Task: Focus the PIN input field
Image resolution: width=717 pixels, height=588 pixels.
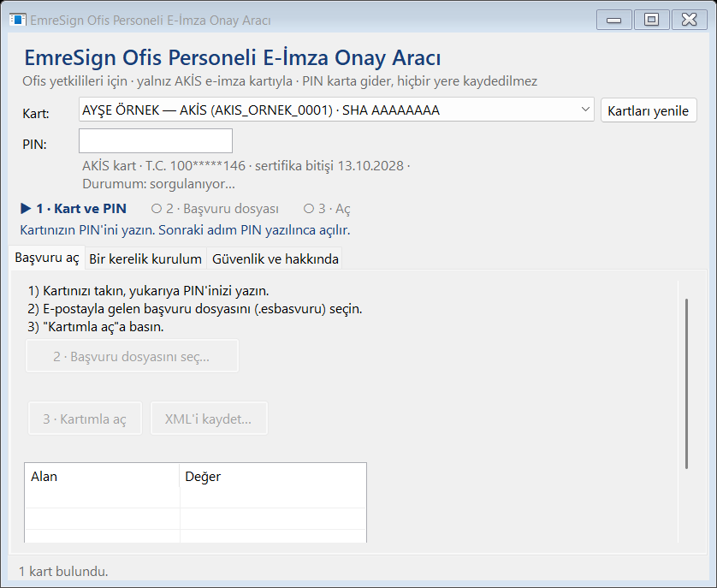Action: point(156,141)
